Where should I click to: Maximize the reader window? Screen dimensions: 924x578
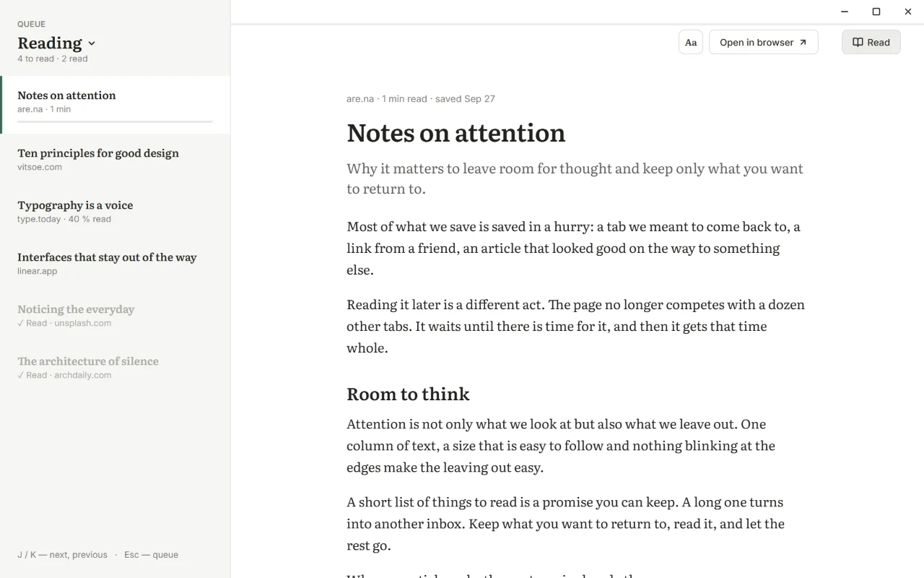[x=876, y=12]
